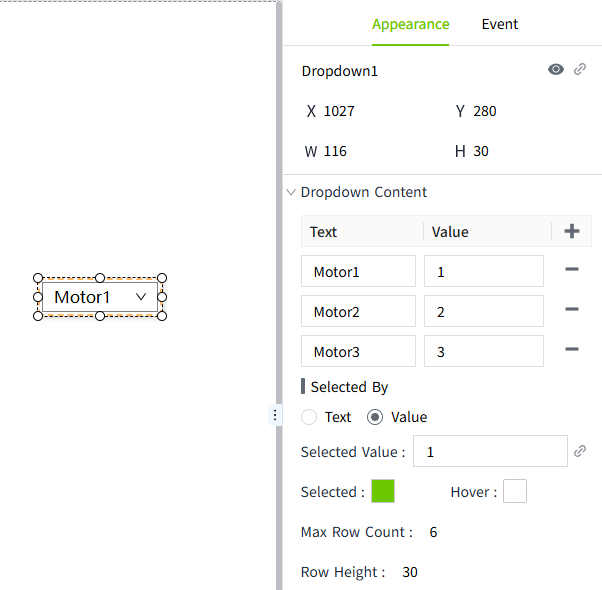The width and height of the screenshot is (602, 590).
Task: Click the Selected Value input field
Action: pyautogui.click(x=490, y=452)
